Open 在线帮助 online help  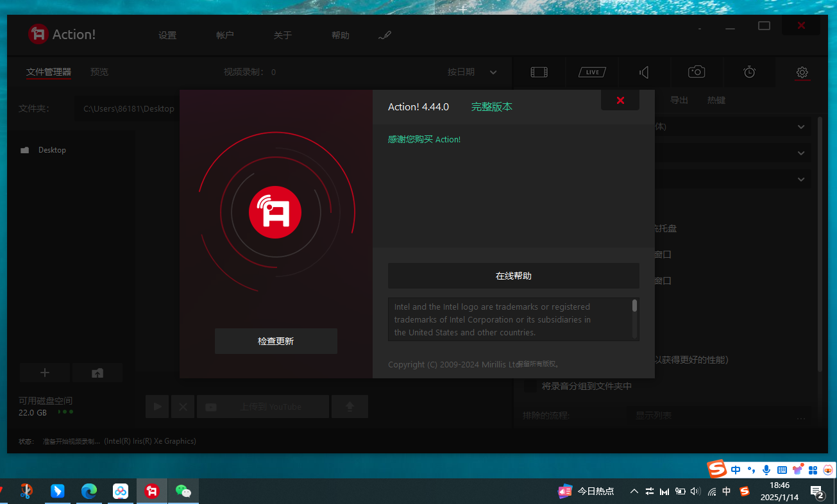click(x=514, y=276)
